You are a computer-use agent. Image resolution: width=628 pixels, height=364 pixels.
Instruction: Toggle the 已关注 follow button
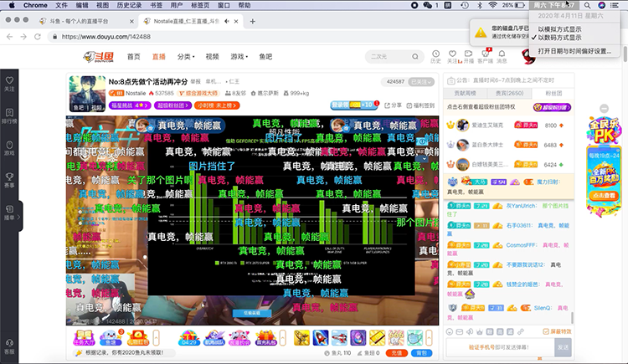point(421,82)
